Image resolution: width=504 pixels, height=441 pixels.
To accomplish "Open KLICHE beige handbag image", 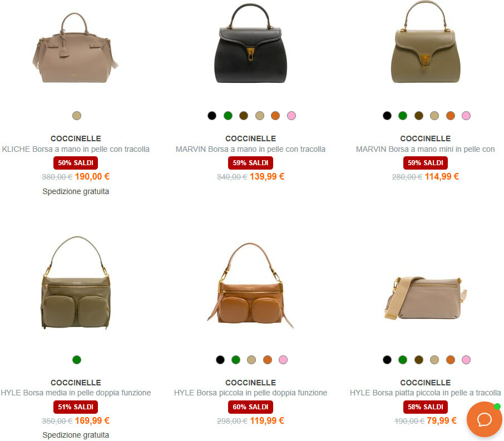I will tap(76, 48).
